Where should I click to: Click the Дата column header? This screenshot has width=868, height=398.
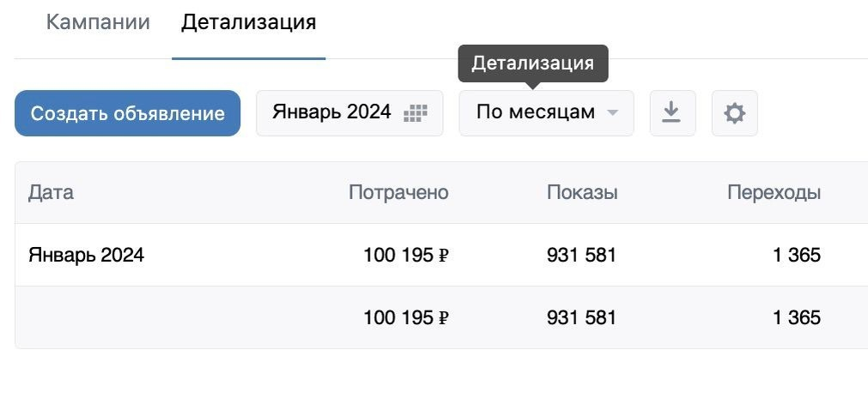[51, 192]
